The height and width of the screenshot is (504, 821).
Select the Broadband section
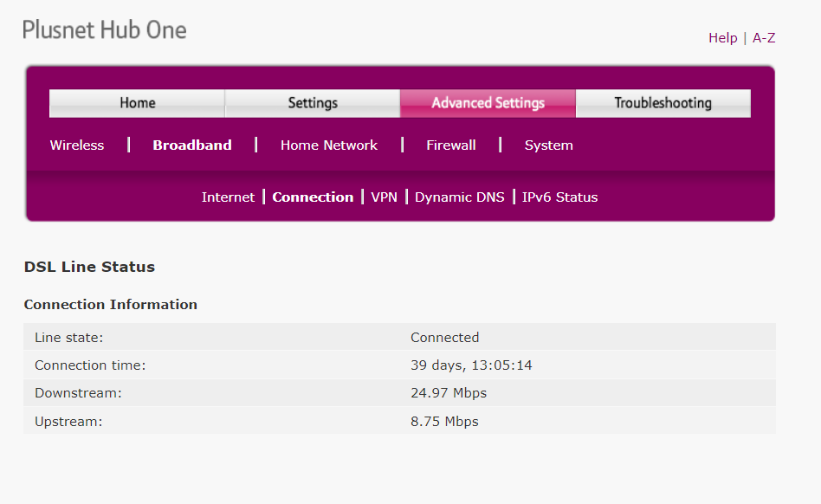tap(192, 145)
